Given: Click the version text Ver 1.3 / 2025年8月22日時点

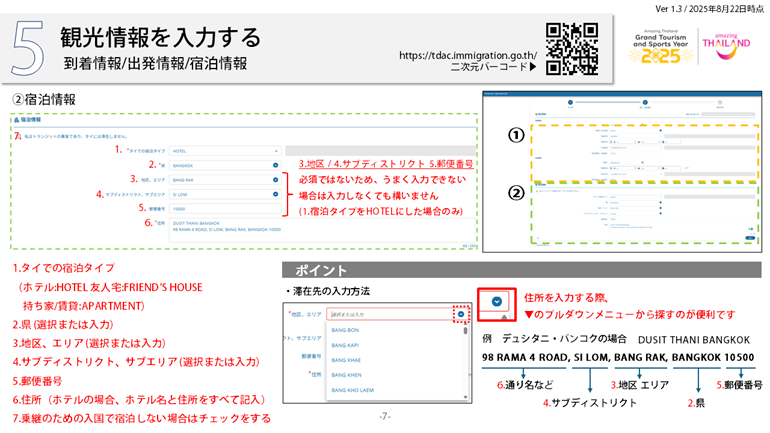Looking at the screenshot, I should tap(709, 9).
